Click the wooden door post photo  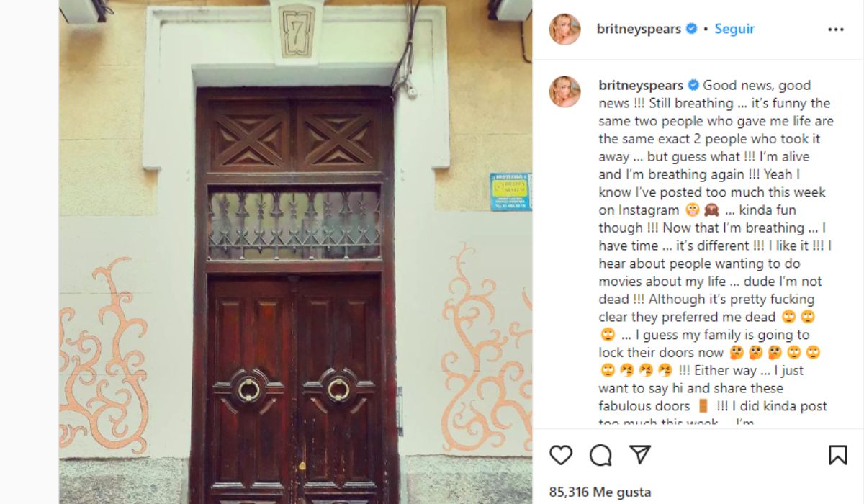point(295,252)
